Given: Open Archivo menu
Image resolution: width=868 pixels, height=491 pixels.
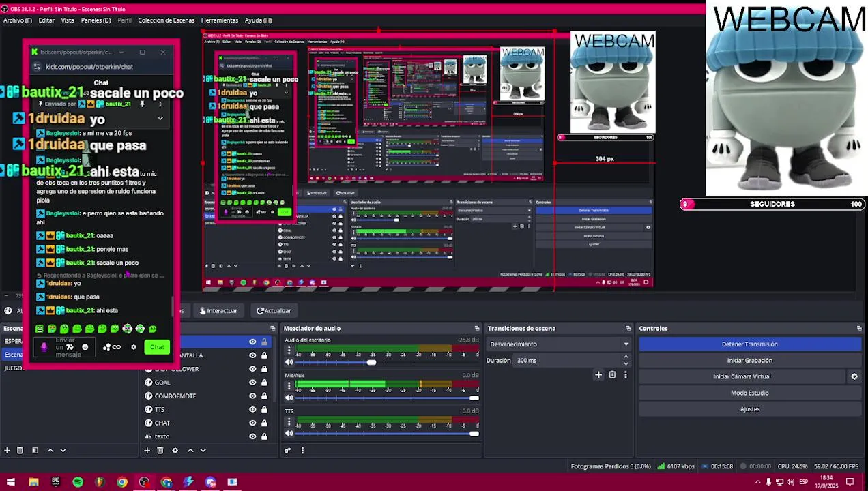Looking at the screenshot, I should (x=17, y=20).
